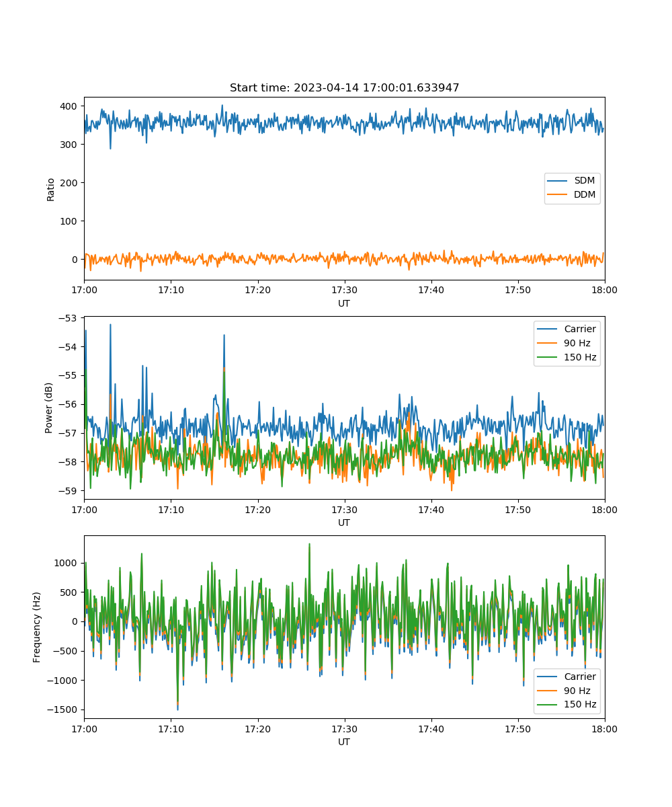672x807 pixels.
Task: Click the 200 tick on the Ratio axis
Action: (x=71, y=183)
